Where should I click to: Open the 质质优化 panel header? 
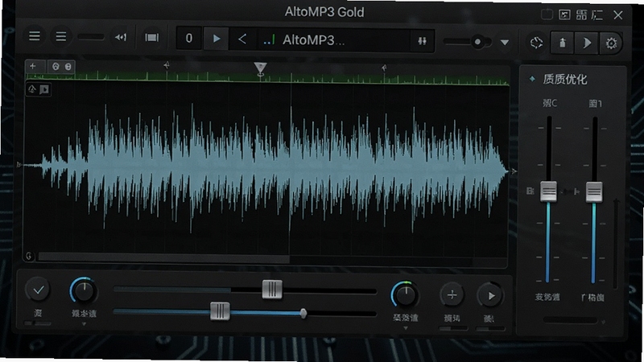[x=565, y=79]
